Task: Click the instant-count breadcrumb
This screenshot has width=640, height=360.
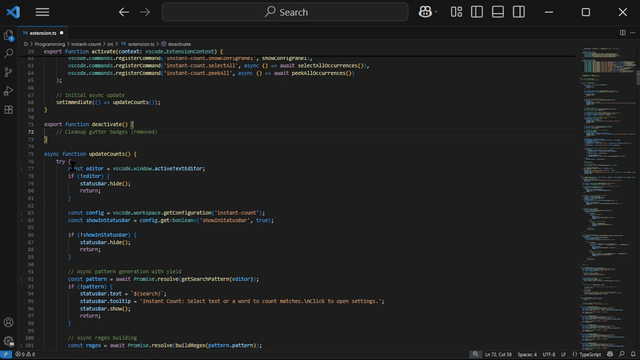Action: (86, 44)
